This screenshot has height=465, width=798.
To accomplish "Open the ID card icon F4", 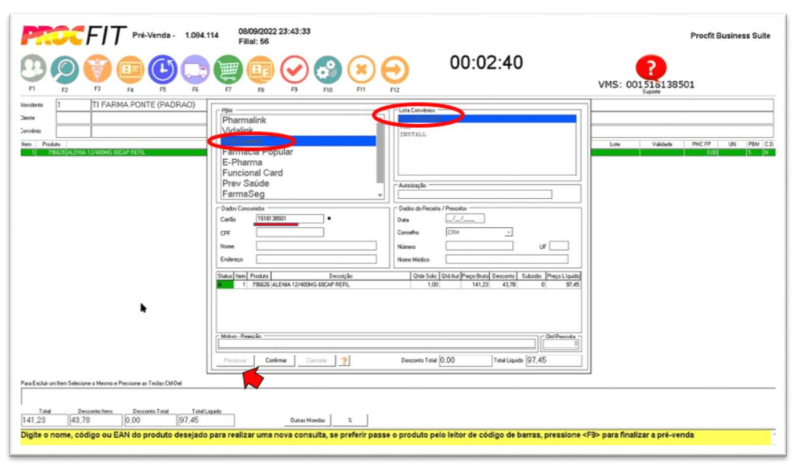I will point(130,69).
